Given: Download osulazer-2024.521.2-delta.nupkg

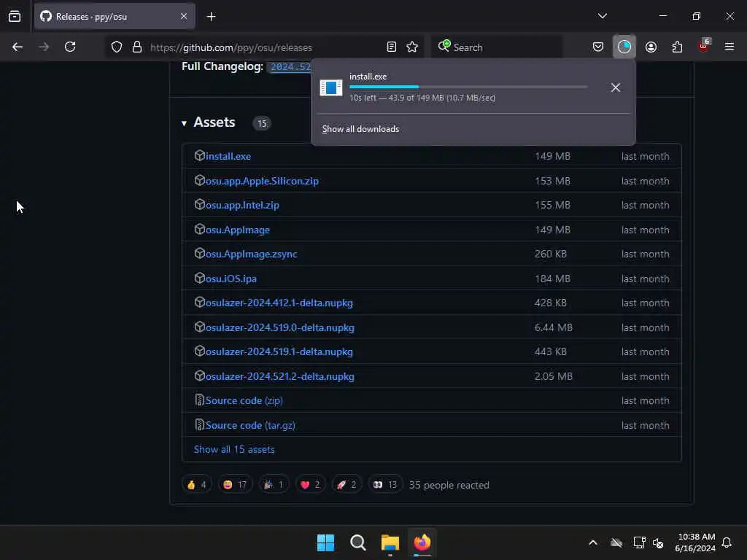Looking at the screenshot, I should 280,377.
